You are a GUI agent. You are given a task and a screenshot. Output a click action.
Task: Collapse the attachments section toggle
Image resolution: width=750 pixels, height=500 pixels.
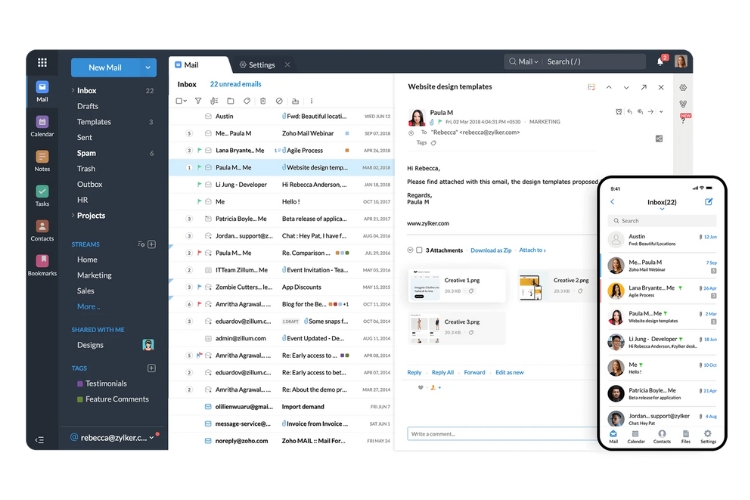410,250
